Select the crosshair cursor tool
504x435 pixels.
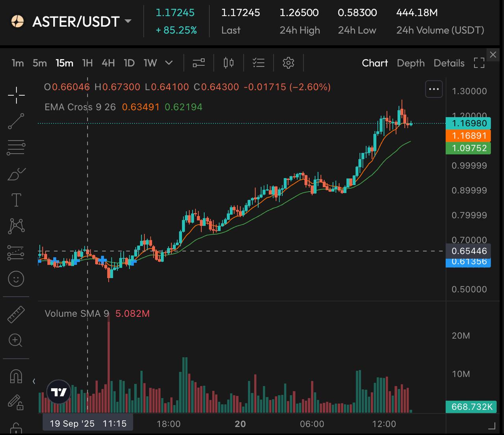[16, 95]
